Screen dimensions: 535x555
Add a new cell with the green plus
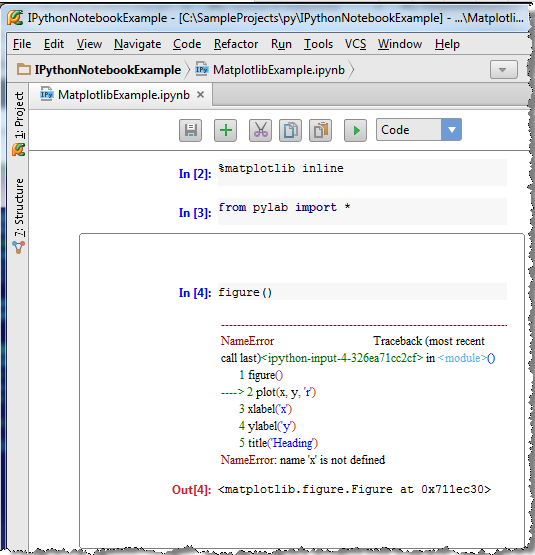tap(226, 130)
